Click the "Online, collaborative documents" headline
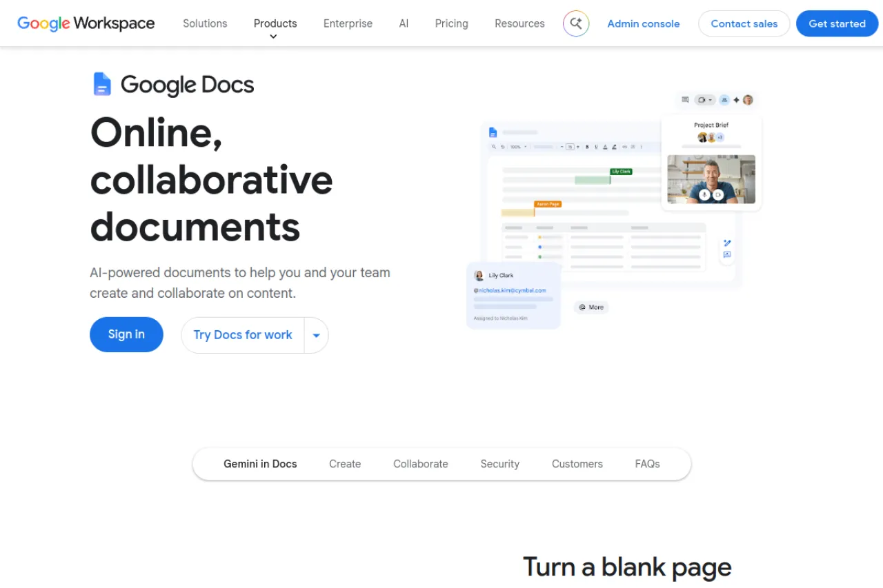 pyautogui.click(x=212, y=179)
